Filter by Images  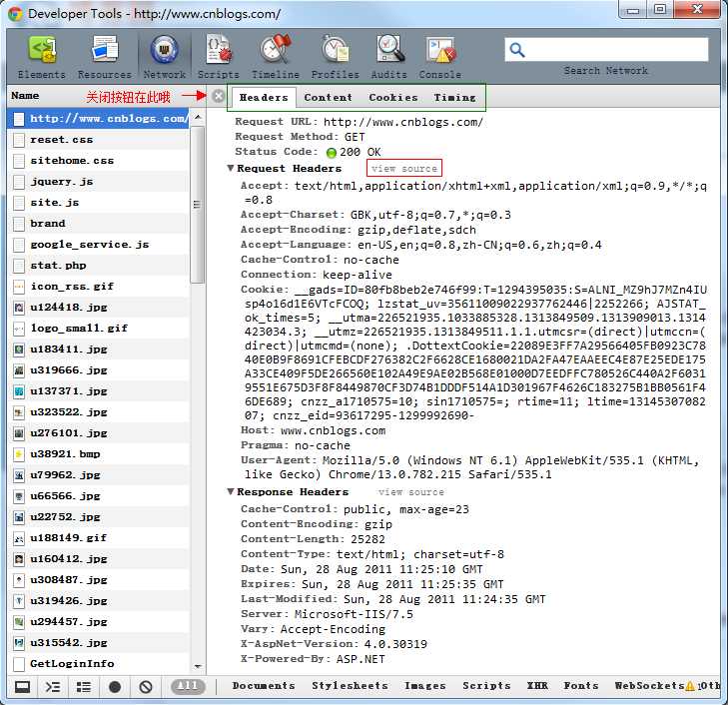tap(424, 685)
